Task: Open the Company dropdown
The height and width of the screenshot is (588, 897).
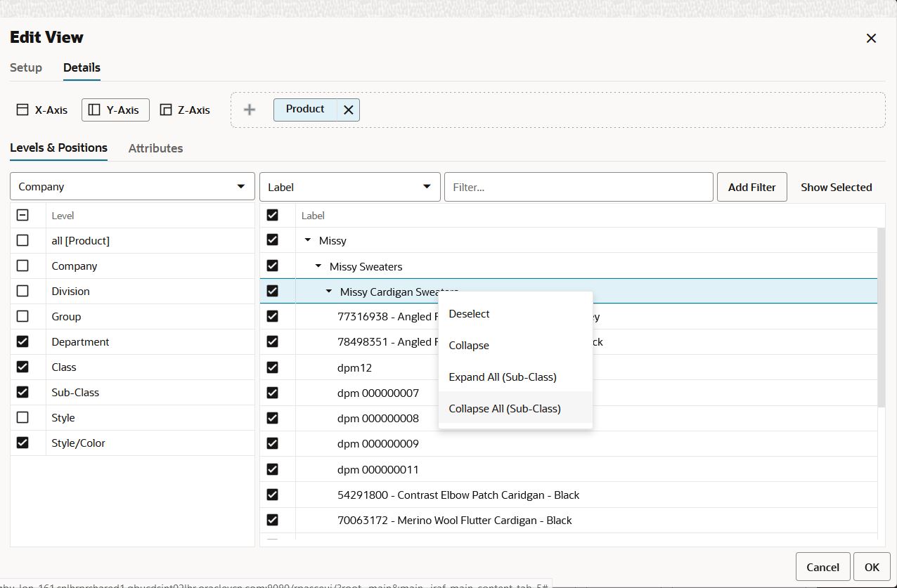Action: point(132,187)
